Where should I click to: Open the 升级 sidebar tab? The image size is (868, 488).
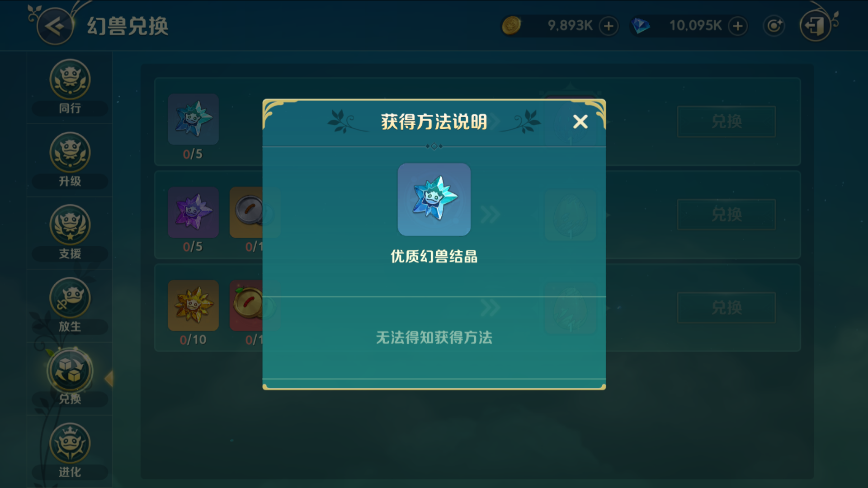[70, 160]
